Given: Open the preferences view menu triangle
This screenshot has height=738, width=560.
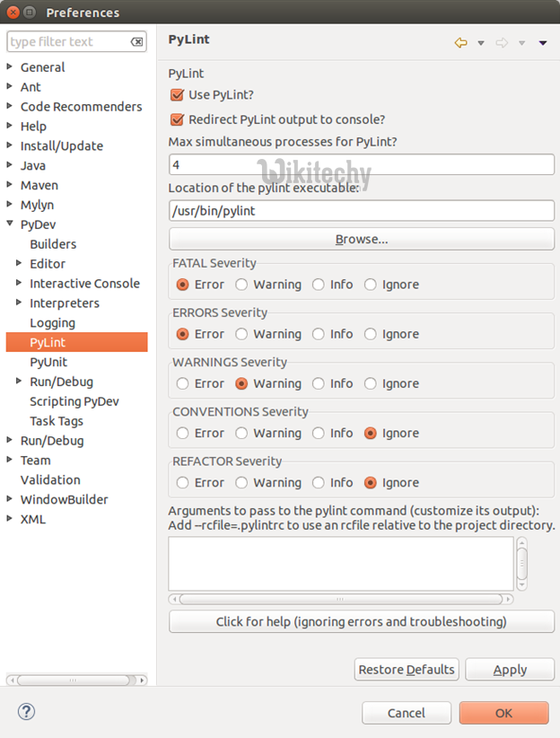Looking at the screenshot, I should click(543, 42).
